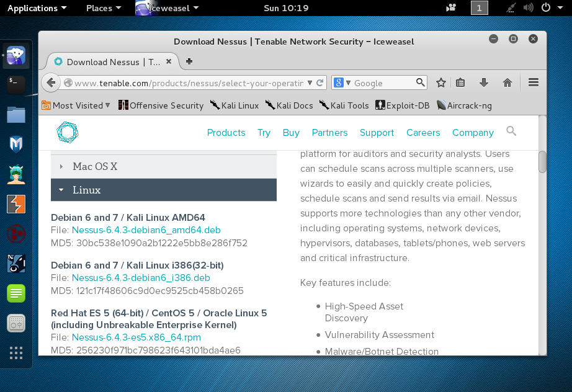Open the Support navigation item
The height and width of the screenshot is (392, 572).
(x=377, y=132)
